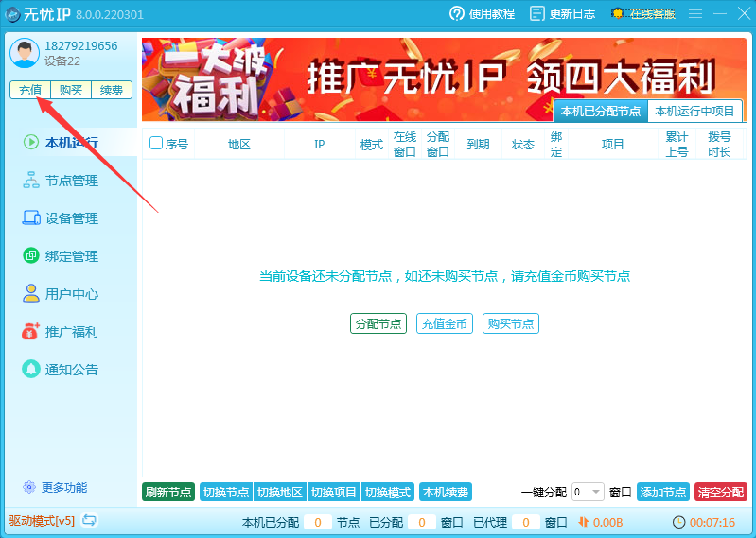
Task: Click the 驱动模式[v5] label
Action: pos(42,520)
